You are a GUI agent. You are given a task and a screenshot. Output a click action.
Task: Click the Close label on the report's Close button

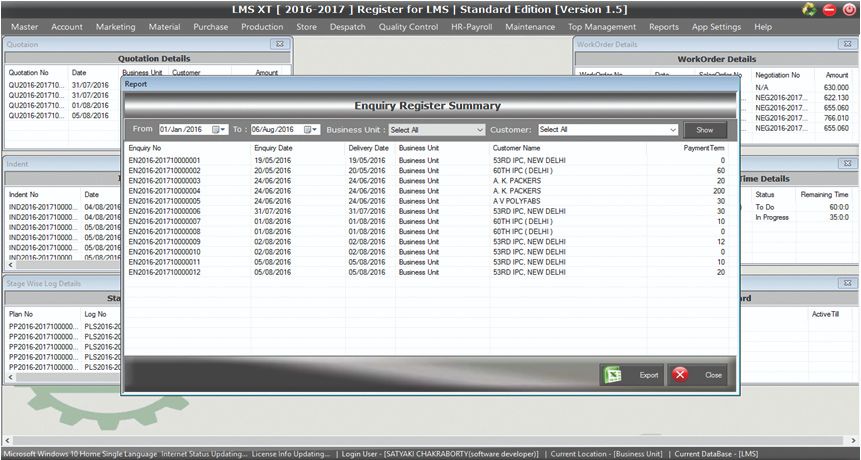[x=713, y=375]
